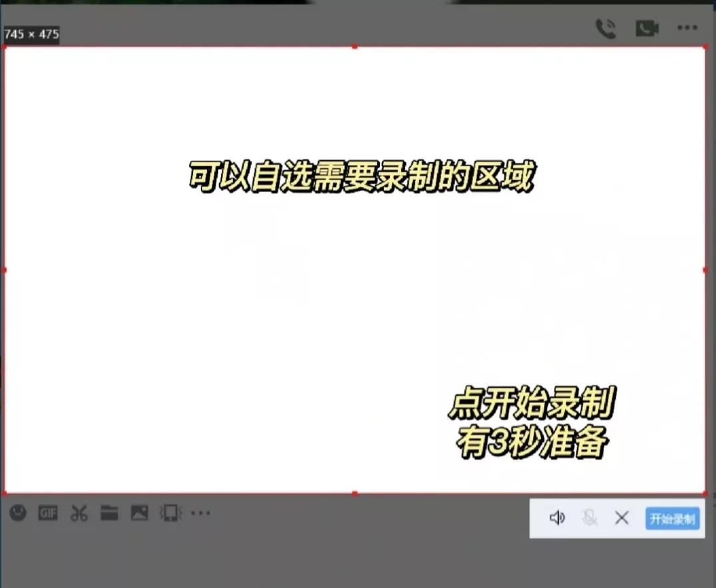Expand the toolbar more-options ellipsis
Viewport: 716px width, 588px height.
coord(200,513)
